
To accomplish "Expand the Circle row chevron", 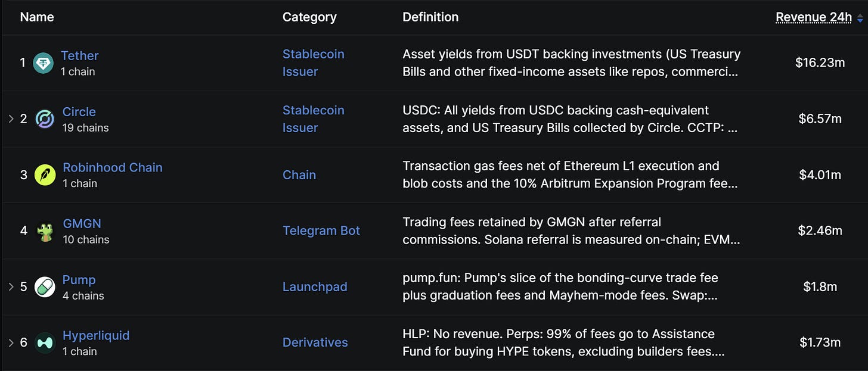I will pos(11,119).
